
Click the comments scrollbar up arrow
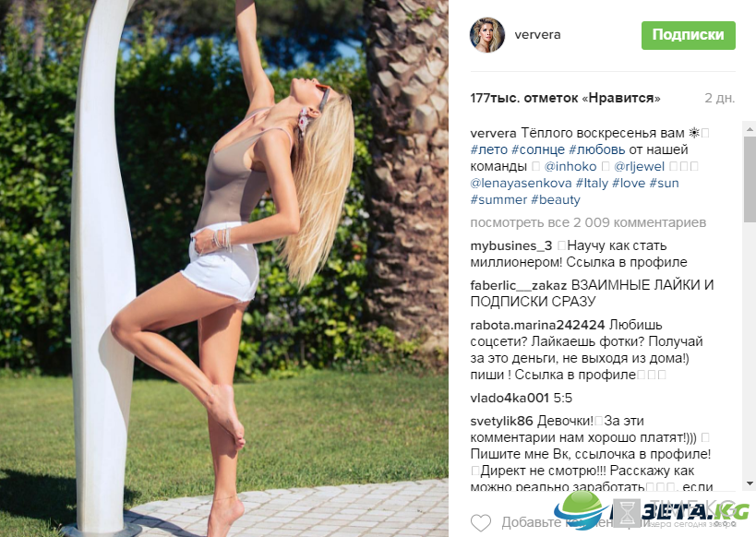click(x=750, y=129)
